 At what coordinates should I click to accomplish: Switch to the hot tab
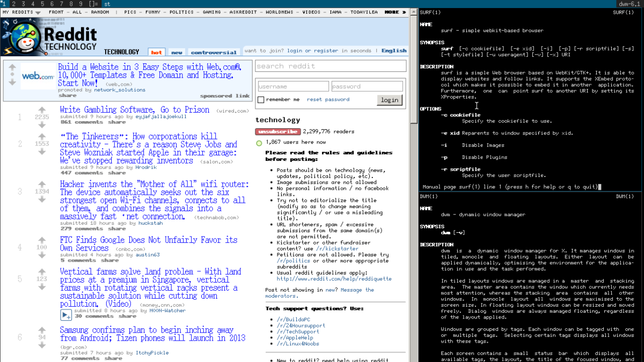(156, 53)
